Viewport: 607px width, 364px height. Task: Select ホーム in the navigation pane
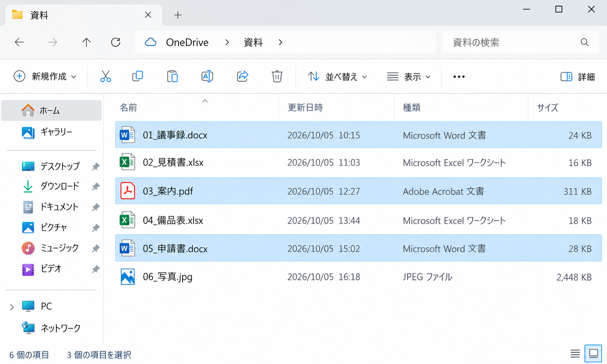click(x=52, y=111)
